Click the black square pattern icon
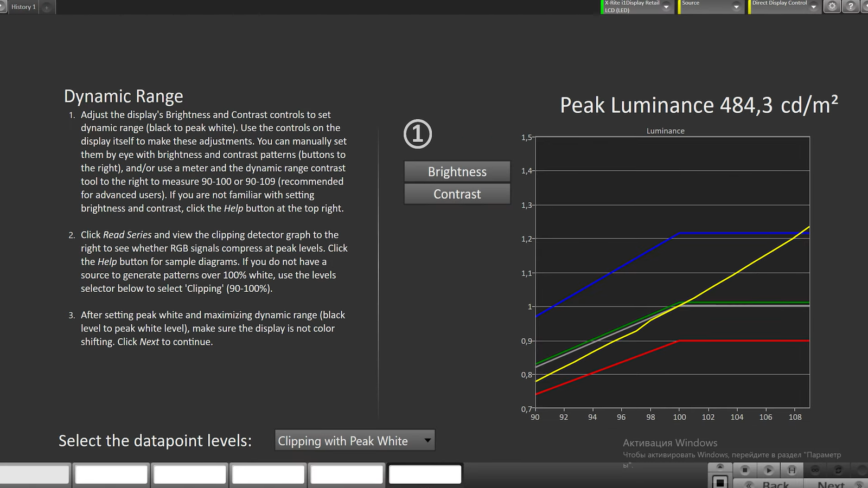The image size is (868, 488). [720, 482]
